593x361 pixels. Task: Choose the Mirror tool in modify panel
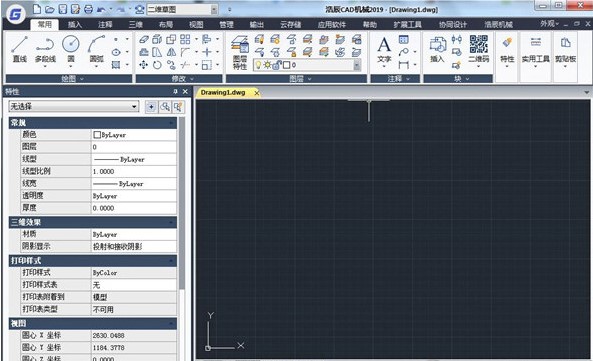[x=171, y=52]
